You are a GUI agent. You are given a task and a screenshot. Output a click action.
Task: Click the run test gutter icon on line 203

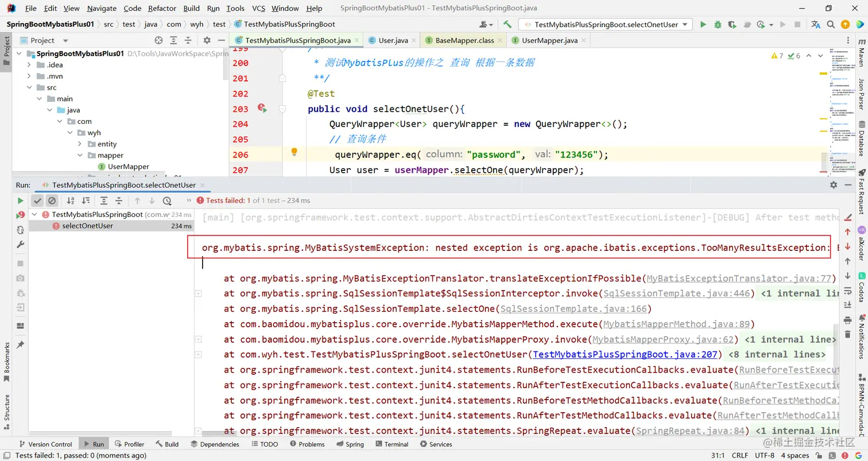[262, 108]
